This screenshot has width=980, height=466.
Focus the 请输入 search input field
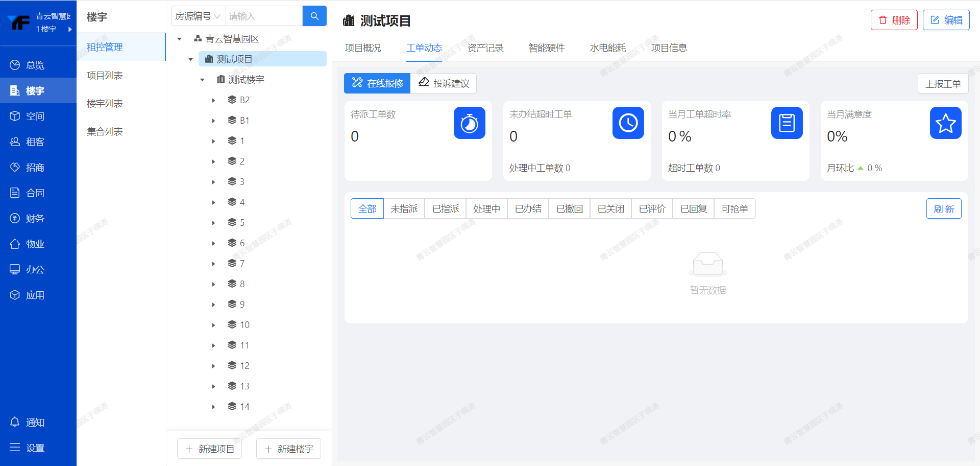click(x=264, y=16)
